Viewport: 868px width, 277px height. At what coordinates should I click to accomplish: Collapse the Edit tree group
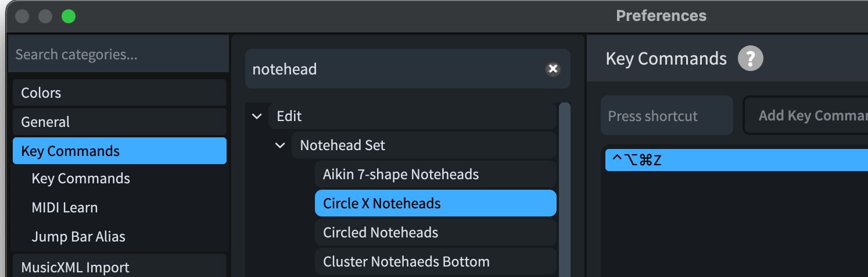click(x=257, y=116)
